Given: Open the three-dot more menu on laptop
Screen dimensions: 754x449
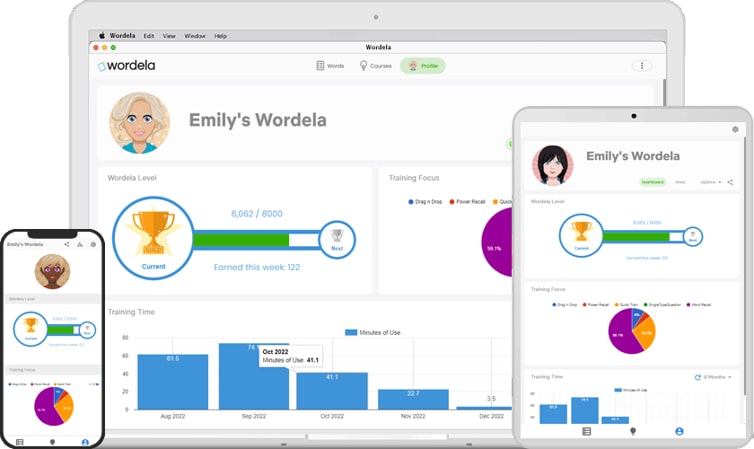Looking at the screenshot, I should (641, 66).
